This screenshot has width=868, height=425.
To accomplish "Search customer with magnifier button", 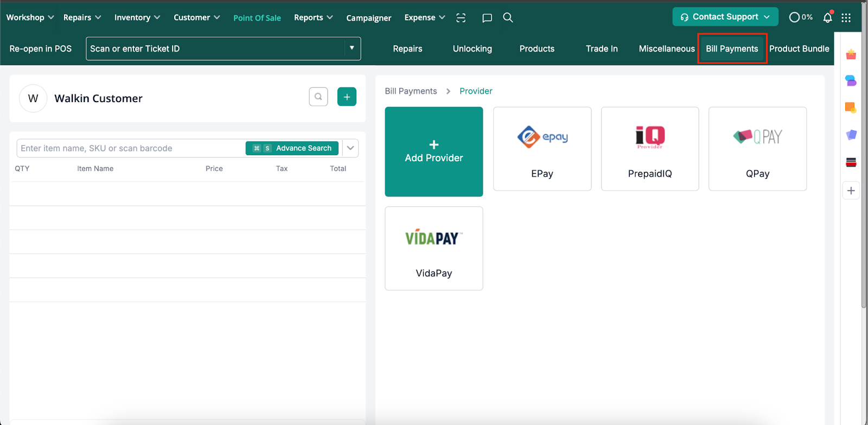I will (318, 97).
